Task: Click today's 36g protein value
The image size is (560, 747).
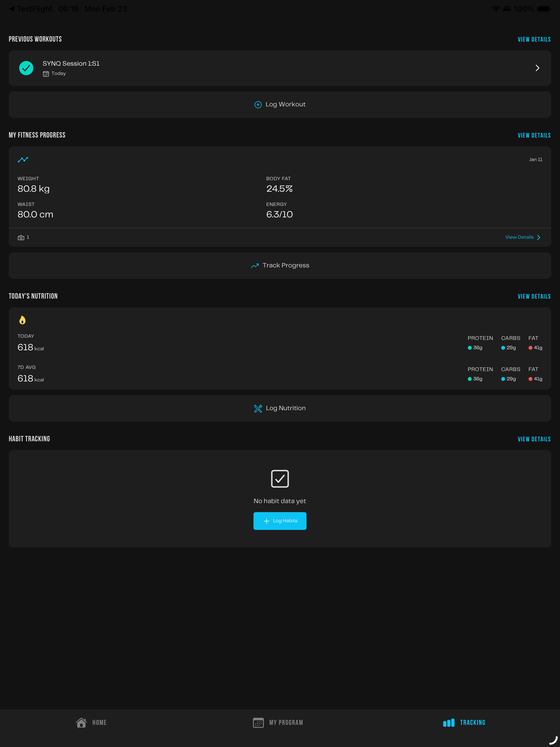Action: (478, 348)
